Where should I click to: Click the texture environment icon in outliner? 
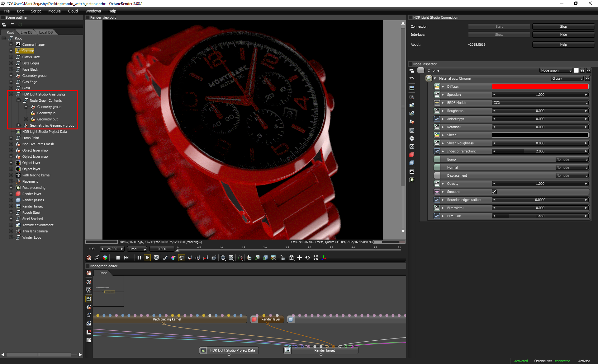18,224
